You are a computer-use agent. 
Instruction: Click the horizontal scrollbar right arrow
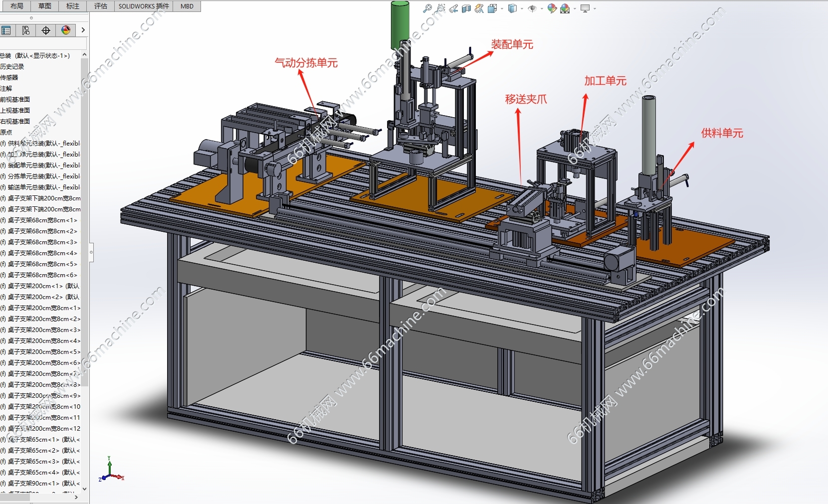76,497
